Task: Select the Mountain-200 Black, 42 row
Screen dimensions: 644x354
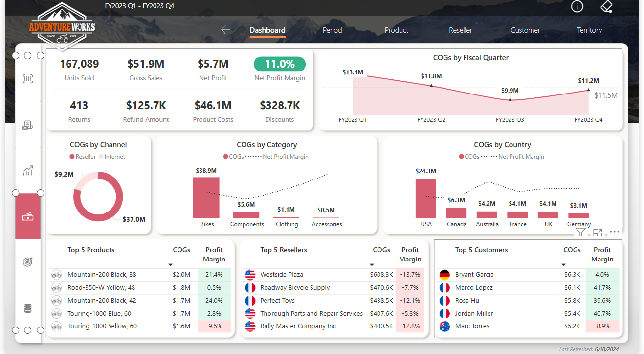Action: (141, 301)
